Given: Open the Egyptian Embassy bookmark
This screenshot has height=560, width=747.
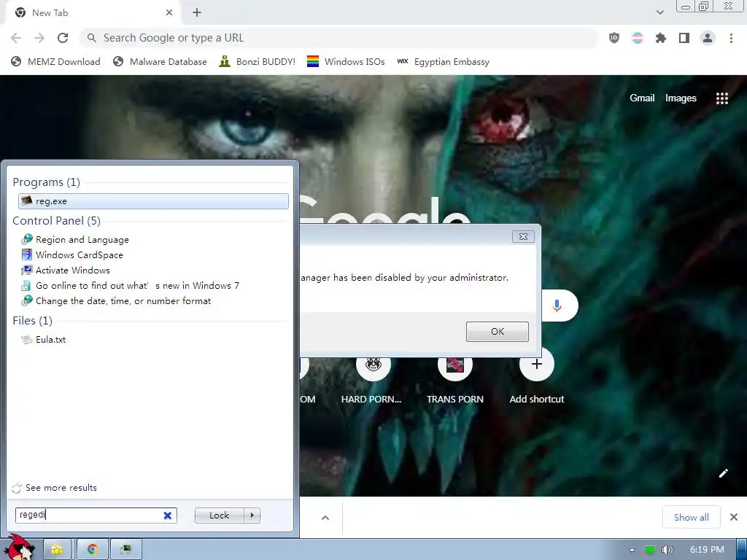Looking at the screenshot, I should point(443,62).
